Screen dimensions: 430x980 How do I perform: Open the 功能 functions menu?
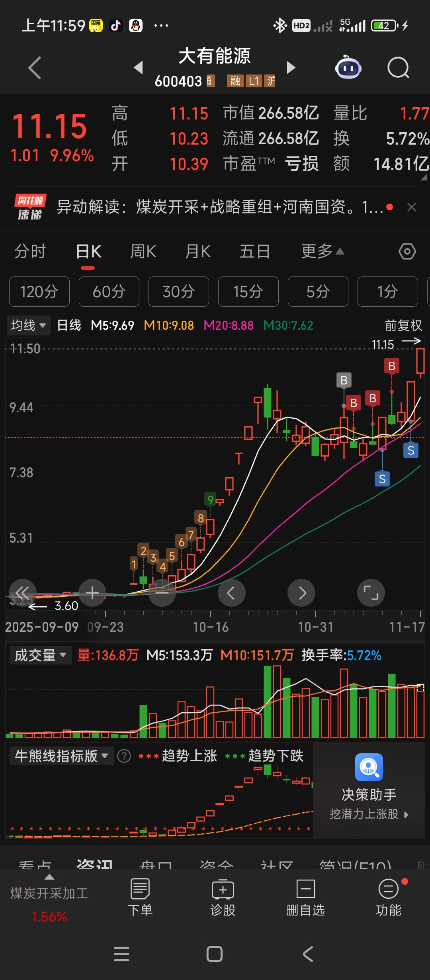[389, 897]
